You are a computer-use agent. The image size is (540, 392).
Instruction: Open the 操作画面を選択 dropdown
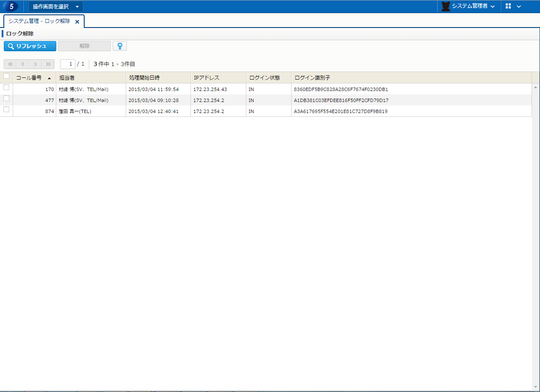[56, 6]
